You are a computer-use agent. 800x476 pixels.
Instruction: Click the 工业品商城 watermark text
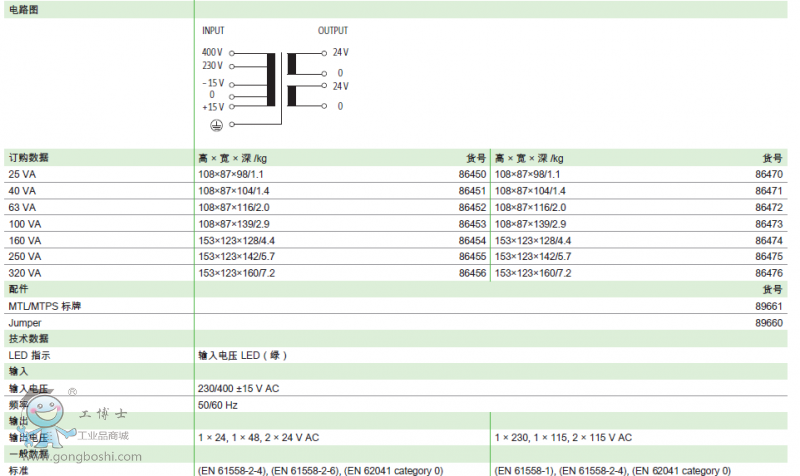click(104, 436)
